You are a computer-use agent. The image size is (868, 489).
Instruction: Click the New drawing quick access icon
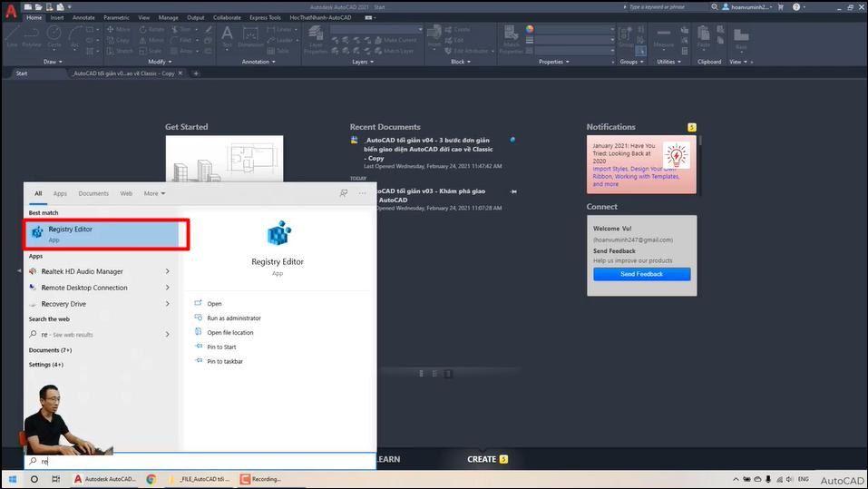pyautogui.click(x=28, y=7)
